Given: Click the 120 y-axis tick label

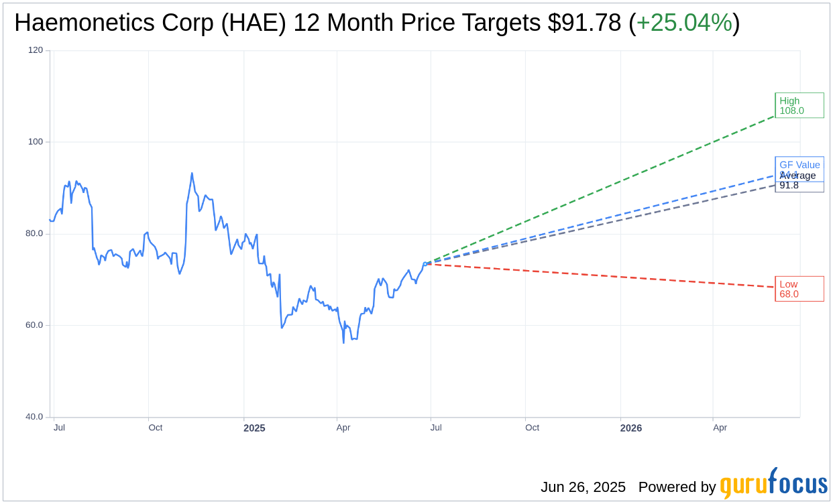Looking at the screenshot, I should [35, 50].
